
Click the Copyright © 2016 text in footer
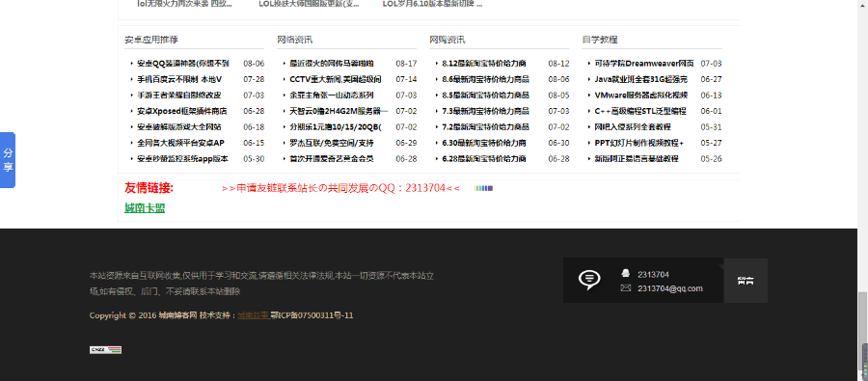(x=122, y=315)
